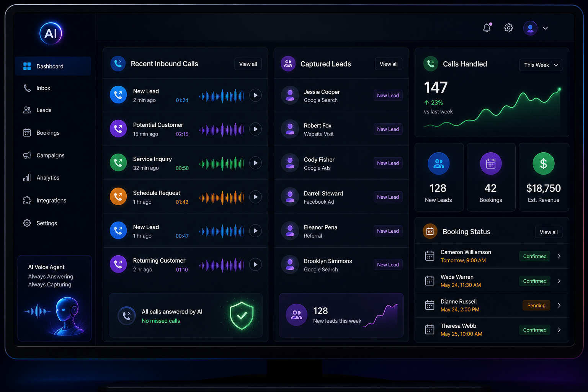
Task: Click the AI logo
Action: click(x=51, y=33)
